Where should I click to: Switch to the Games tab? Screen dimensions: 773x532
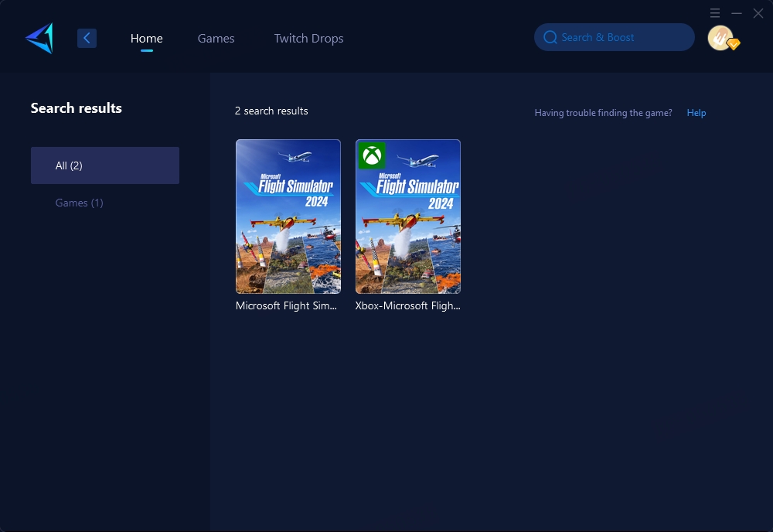click(x=216, y=39)
